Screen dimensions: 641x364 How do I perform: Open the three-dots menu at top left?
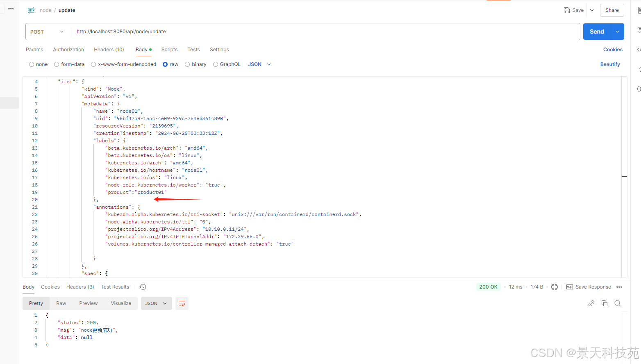pos(11,9)
